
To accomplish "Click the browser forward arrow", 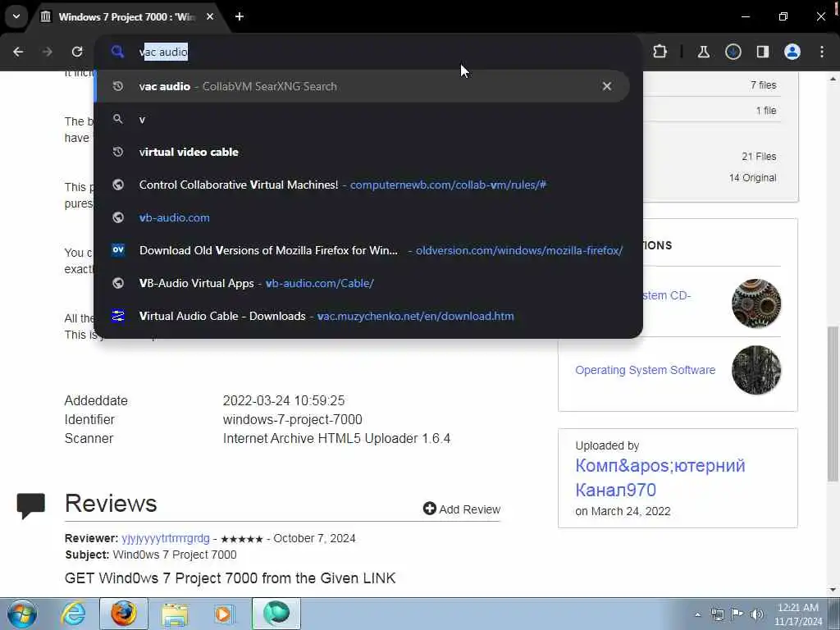I will (x=47, y=52).
